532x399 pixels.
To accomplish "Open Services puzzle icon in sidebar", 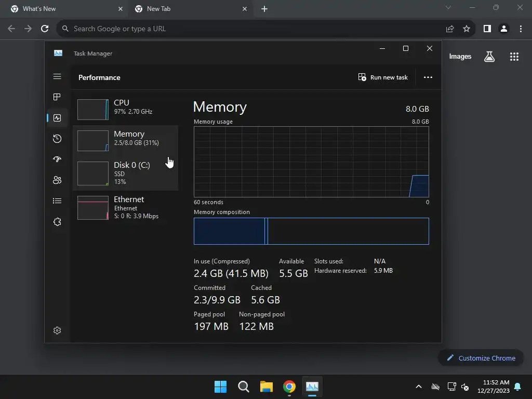I will (57, 222).
